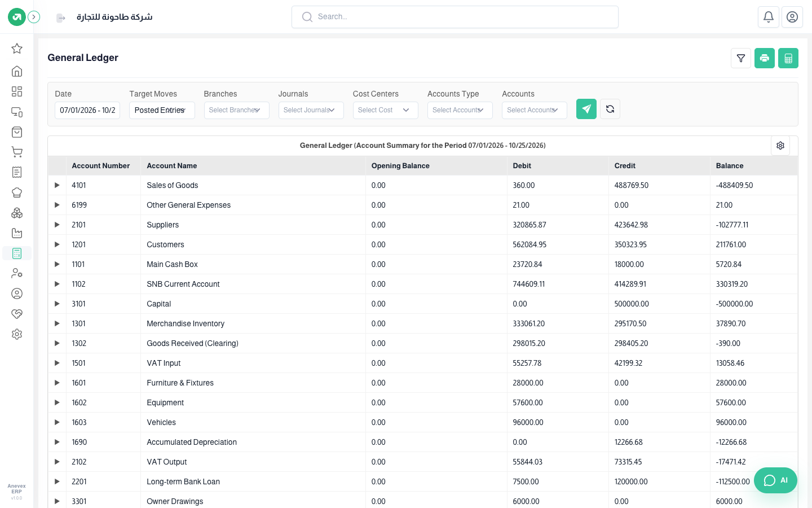This screenshot has height=508, width=812.
Task: Open the shopping cart module in sidebar
Action: coord(17,152)
